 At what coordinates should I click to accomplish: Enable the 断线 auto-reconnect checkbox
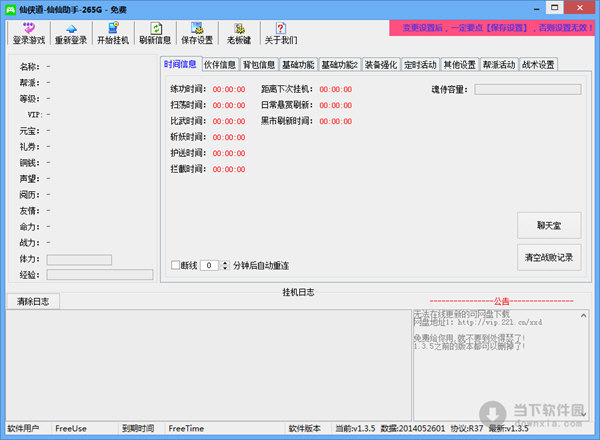coord(175,265)
